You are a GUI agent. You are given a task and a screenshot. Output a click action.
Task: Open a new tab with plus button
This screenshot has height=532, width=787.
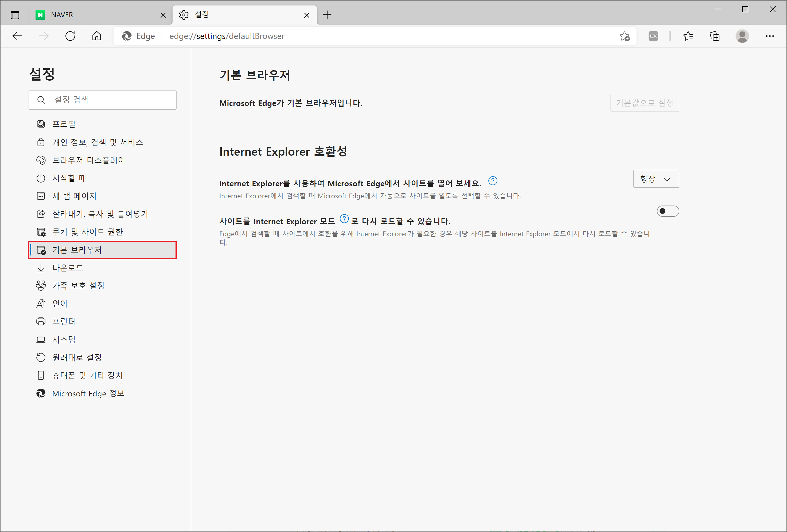click(x=327, y=15)
